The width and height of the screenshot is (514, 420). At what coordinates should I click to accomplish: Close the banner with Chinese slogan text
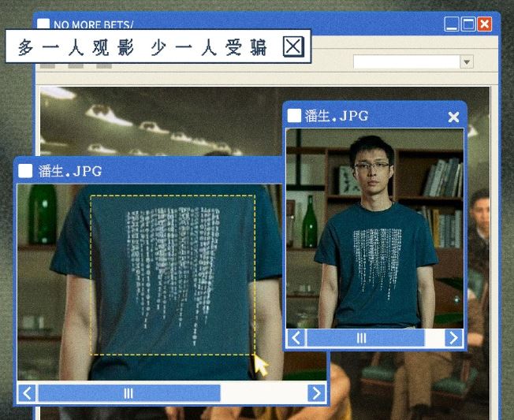click(293, 46)
